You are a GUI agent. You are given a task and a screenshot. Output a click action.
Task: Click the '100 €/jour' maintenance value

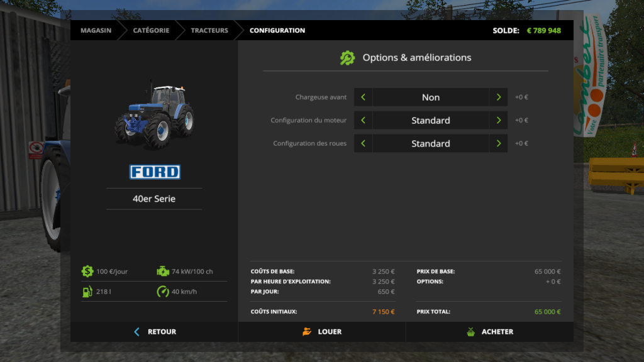tap(112, 271)
